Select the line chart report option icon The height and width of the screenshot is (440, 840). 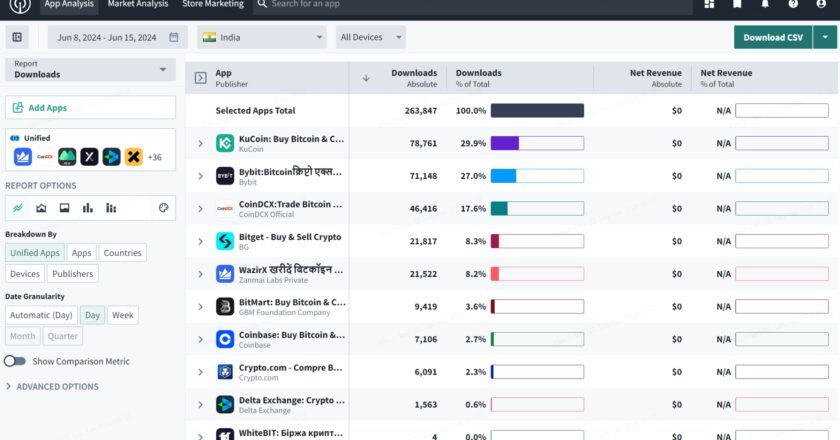coord(18,208)
